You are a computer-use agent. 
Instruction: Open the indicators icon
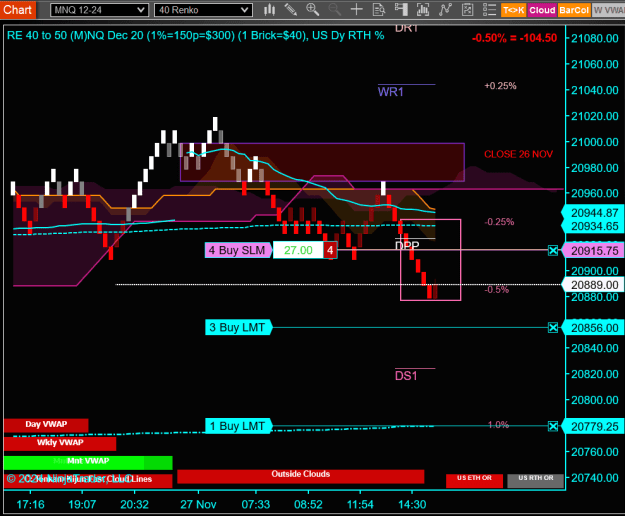[445, 10]
